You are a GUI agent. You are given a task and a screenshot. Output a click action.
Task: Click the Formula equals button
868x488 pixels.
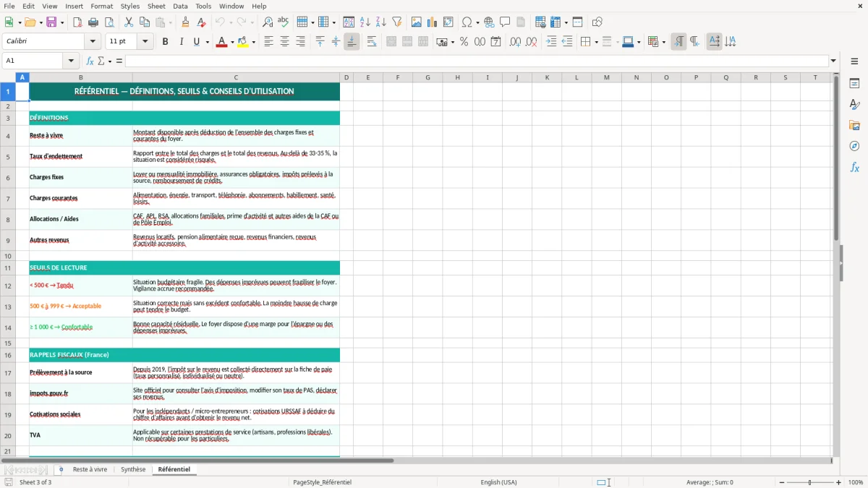coord(119,61)
